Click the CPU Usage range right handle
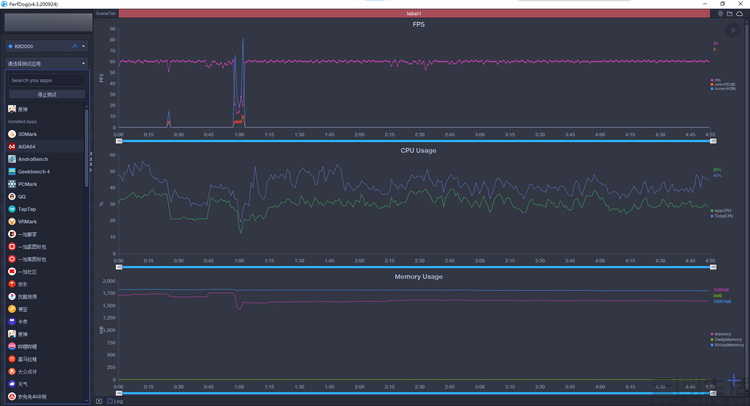 point(713,267)
